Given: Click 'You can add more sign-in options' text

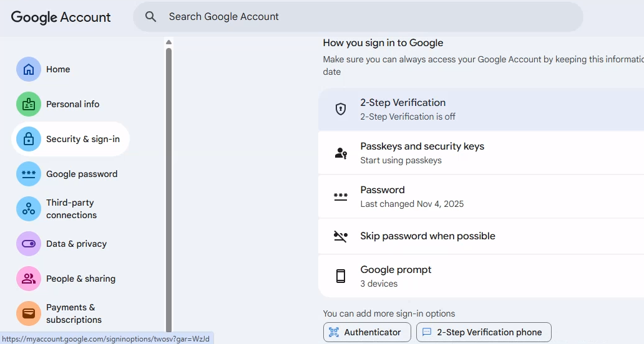Looking at the screenshot, I should point(389,313).
